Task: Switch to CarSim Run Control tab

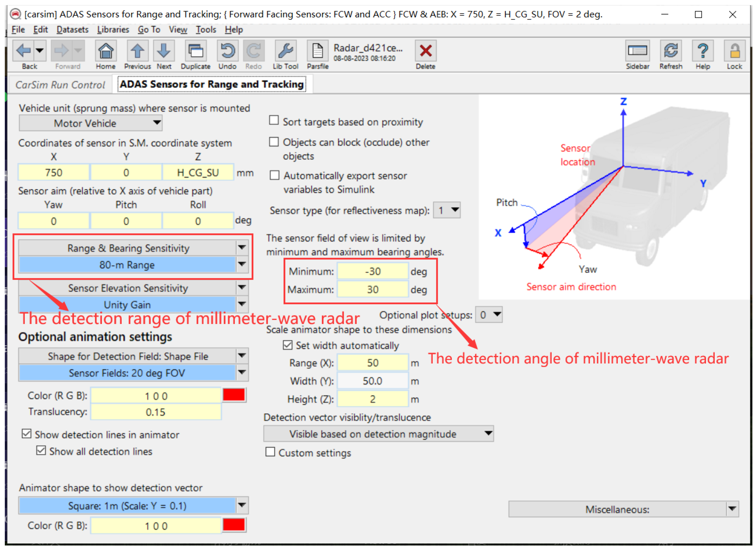Action: (x=60, y=85)
